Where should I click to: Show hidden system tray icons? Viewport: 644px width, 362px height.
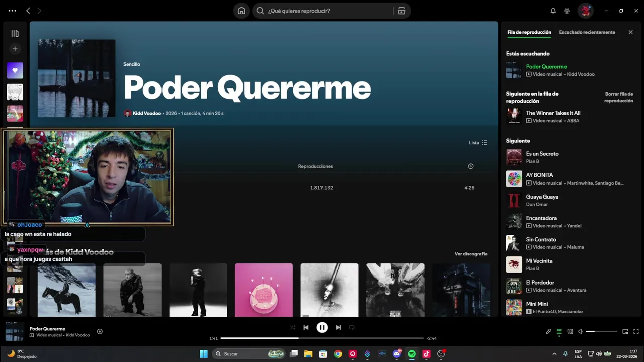click(554, 354)
